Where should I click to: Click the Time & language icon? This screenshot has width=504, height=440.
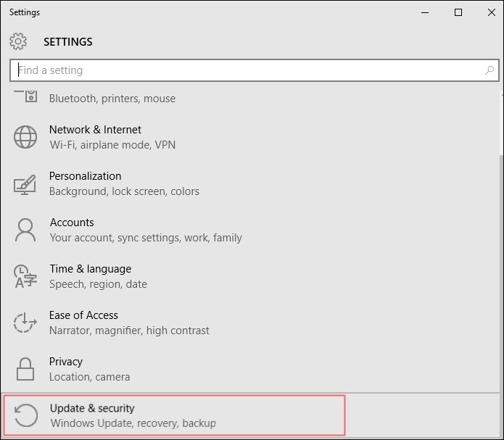[25, 277]
